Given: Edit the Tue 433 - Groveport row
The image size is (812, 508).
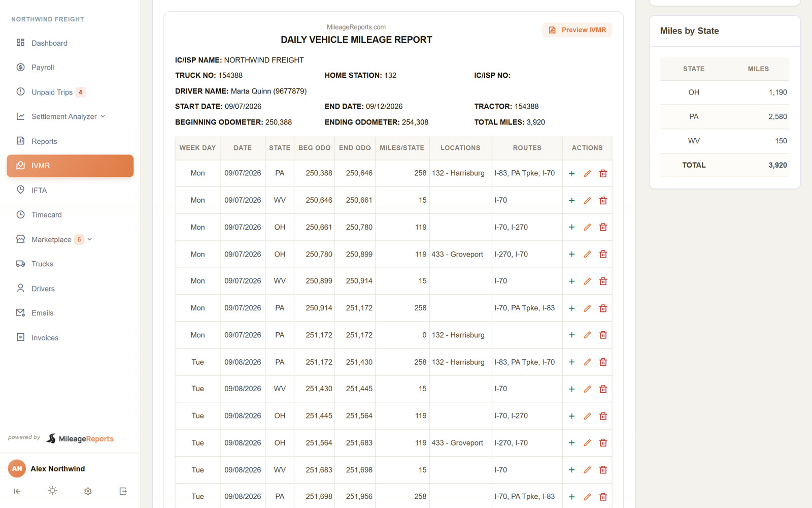Looking at the screenshot, I should click(587, 443).
